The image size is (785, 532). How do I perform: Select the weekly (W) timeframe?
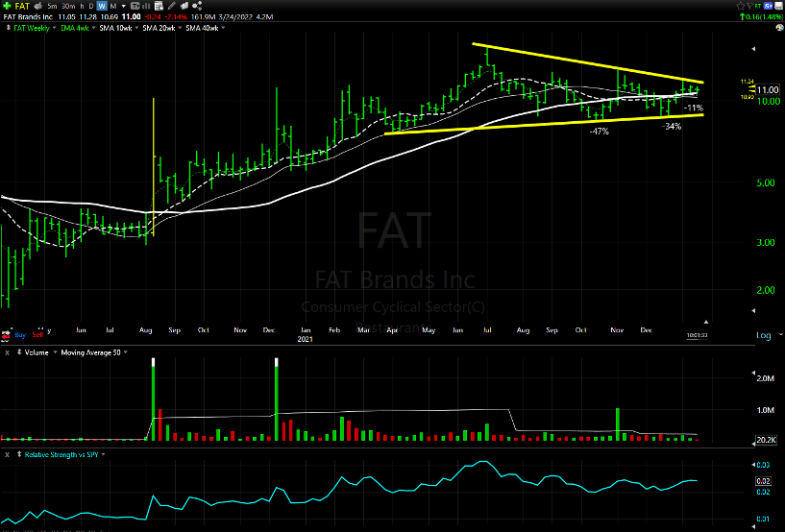[102, 6]
